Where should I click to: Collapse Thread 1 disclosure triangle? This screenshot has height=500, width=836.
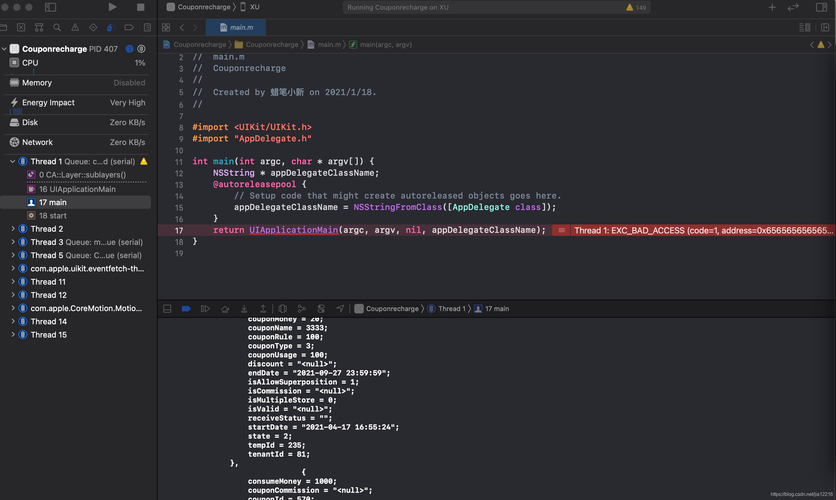coord(13,162)
